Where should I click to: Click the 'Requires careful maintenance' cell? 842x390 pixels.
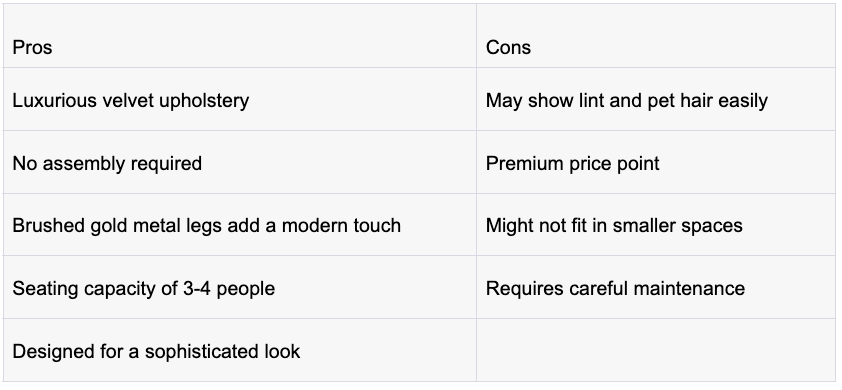pyautogui.click(x=656, y=287)
